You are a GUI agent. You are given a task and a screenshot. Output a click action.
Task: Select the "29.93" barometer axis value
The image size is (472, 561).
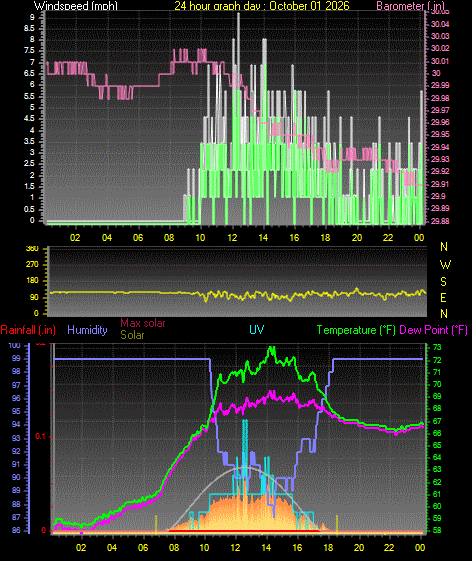tap(440, 159)
